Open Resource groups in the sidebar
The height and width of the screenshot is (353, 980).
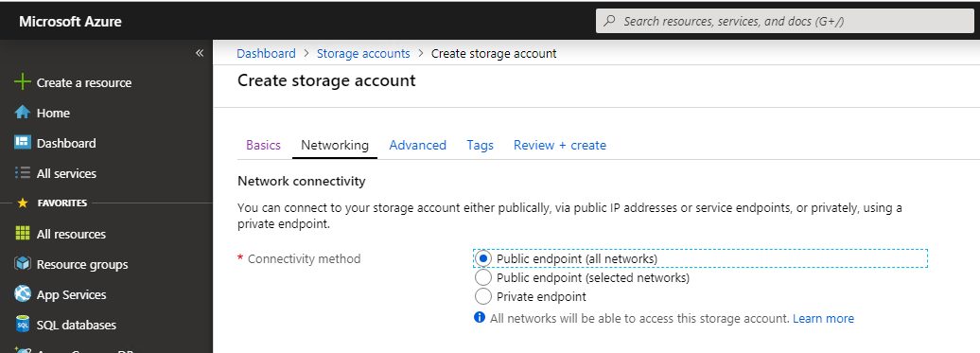pyautogui.click(x=82, y=264)
